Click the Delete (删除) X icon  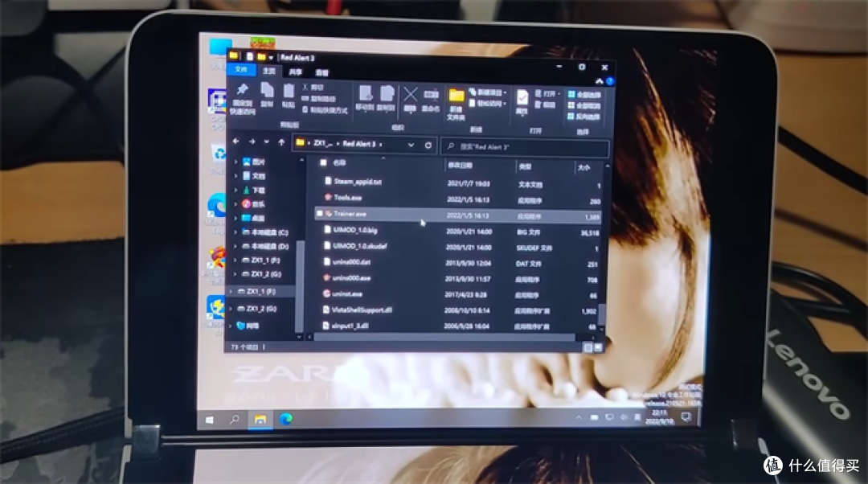(410, 99)
